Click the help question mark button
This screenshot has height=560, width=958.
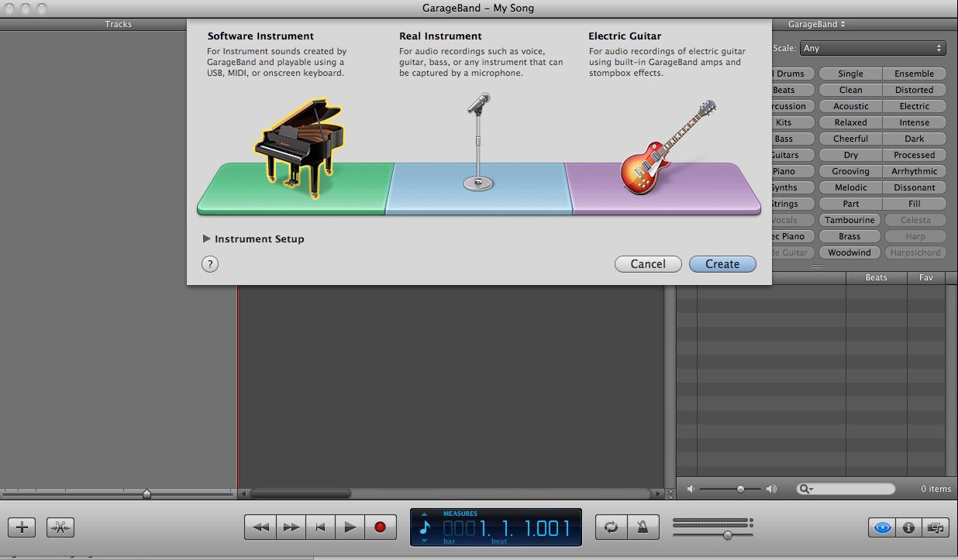pyautogui.click(x=210, y=264)
